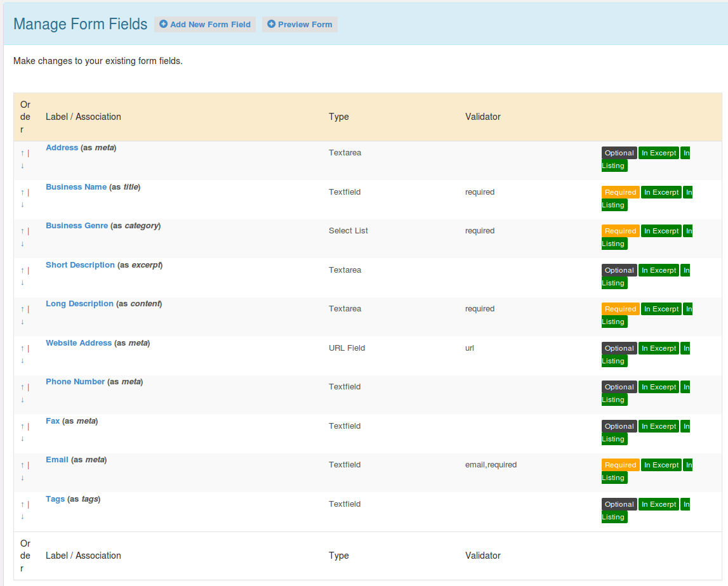Click the up arrow for Business Genre
This screenshot has height=586, width=728.
[22, 231]
